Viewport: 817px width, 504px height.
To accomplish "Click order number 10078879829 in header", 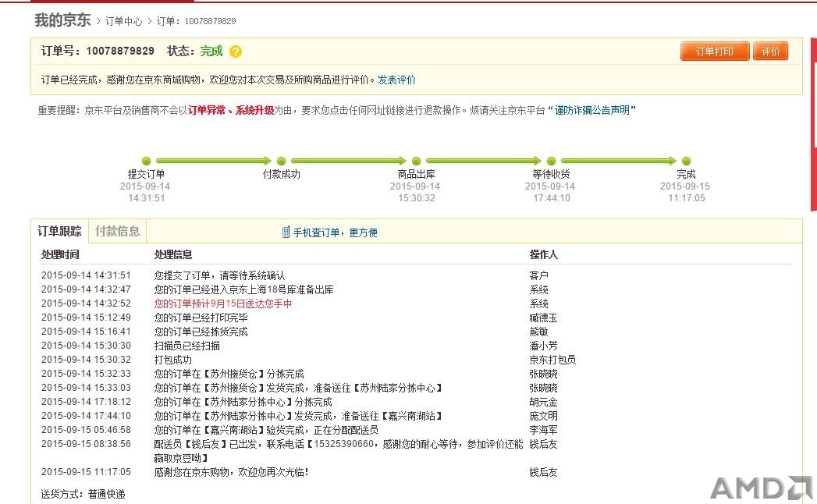I will click(x=120, y=51).
